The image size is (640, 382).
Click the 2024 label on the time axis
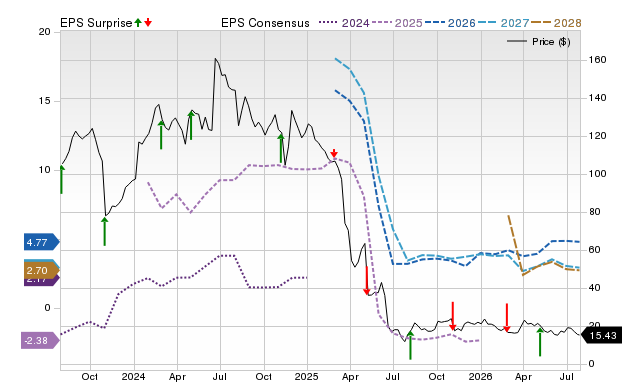(133, 376)
